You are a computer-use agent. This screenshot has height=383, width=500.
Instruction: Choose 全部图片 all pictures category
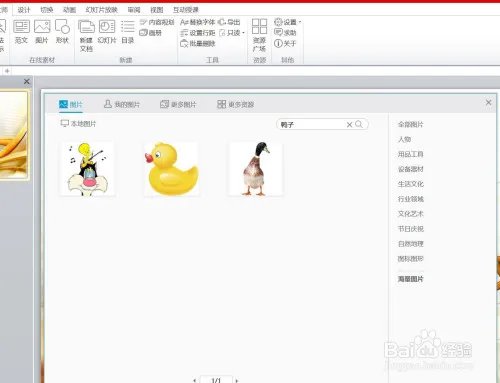[x=411, y=125]
